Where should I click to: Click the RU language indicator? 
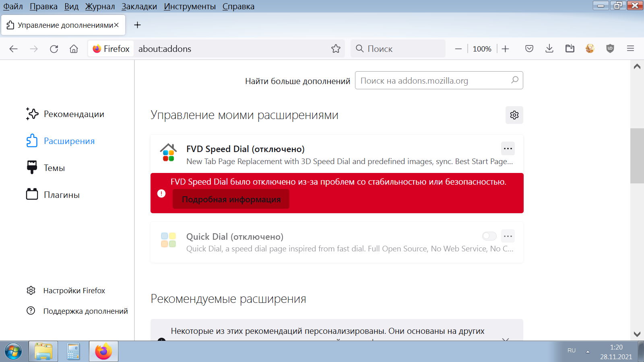pos(572,350)
